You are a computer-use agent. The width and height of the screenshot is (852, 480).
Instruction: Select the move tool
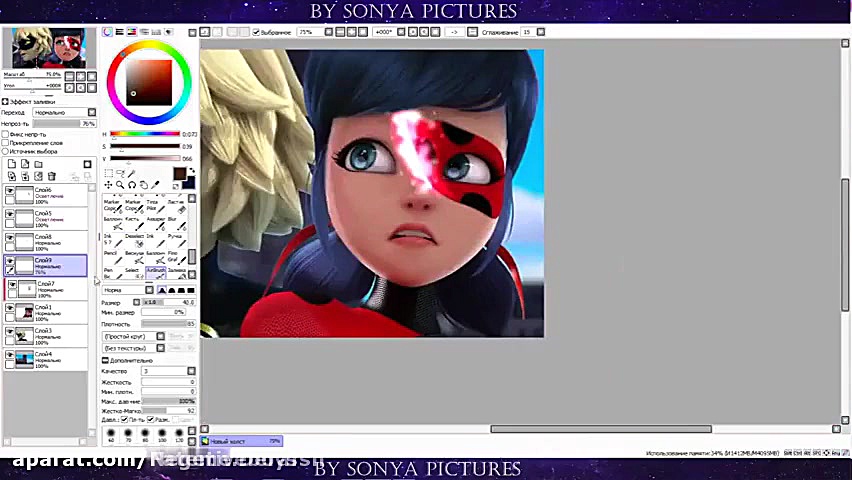(108, 185)
